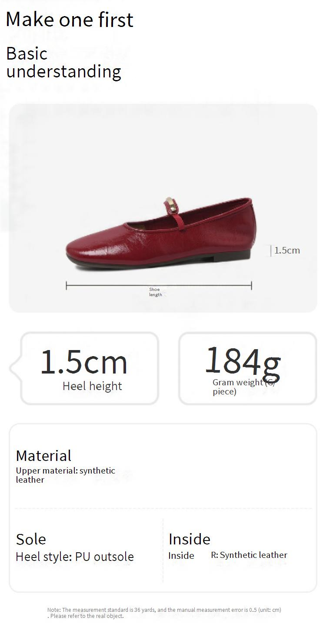The height and width of the screenshot is (644, 326).
Task: Click the 1.5cm label beside the shoe heel
Action: (x=287, y=250)
